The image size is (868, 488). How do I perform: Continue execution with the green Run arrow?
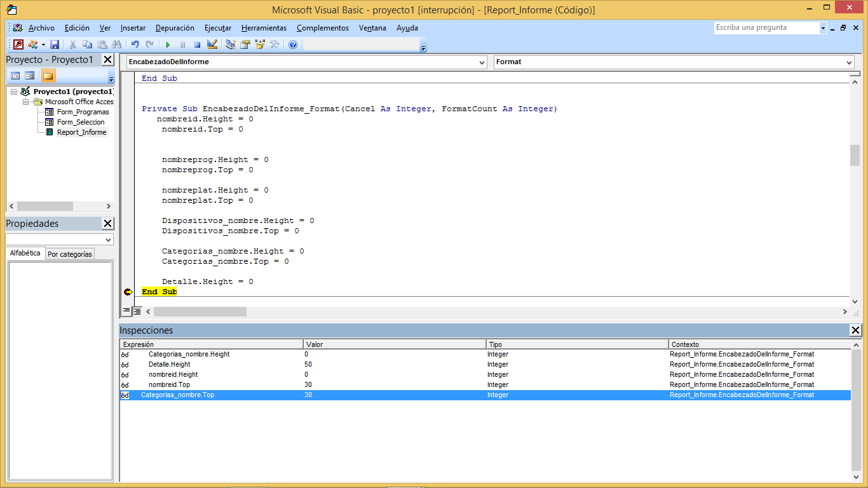click(168, 44)
